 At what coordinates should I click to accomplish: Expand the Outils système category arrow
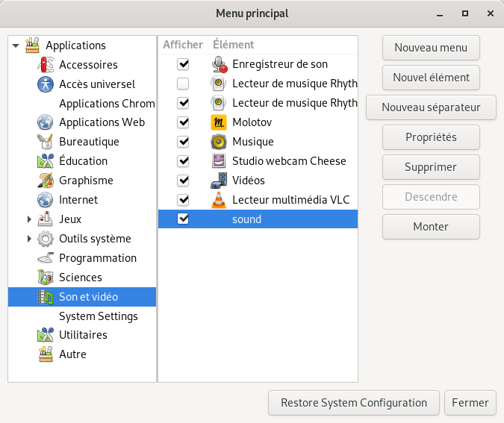29,239
